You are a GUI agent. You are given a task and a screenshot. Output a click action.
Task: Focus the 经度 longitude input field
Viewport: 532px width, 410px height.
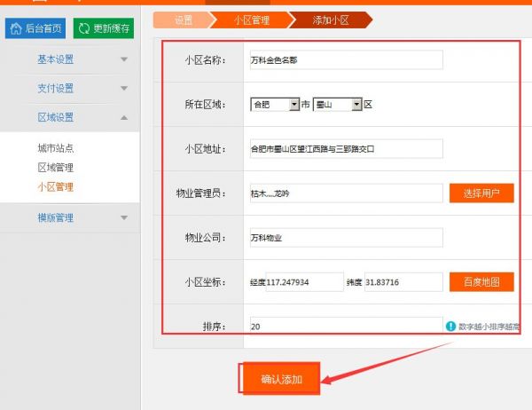pyautogui.click(x=303, y=282)
